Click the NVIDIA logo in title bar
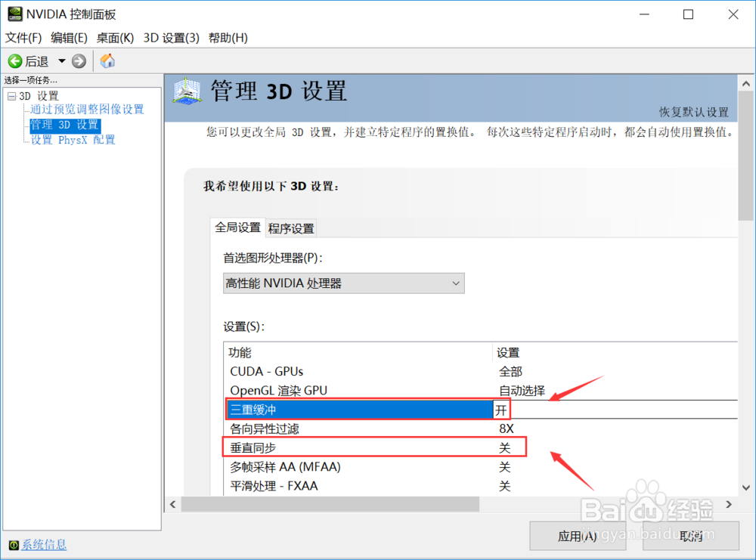 click(15, 14)
